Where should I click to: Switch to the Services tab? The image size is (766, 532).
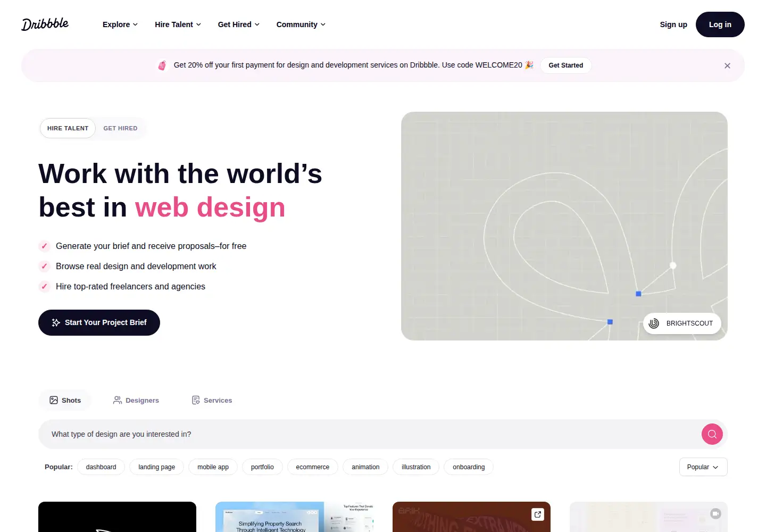click(212, 400)
